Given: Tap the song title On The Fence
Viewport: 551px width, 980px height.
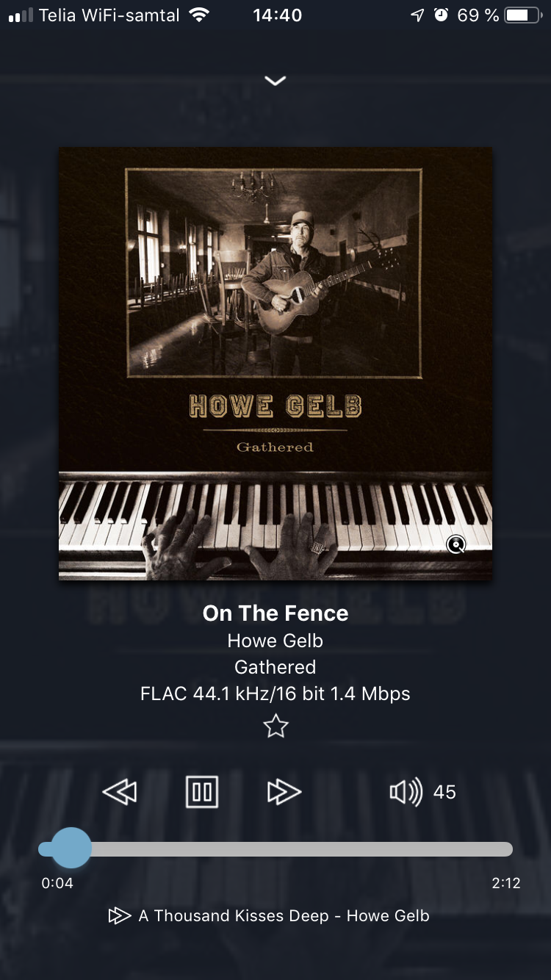Looking at the screenshot, I should coord(275,613).
